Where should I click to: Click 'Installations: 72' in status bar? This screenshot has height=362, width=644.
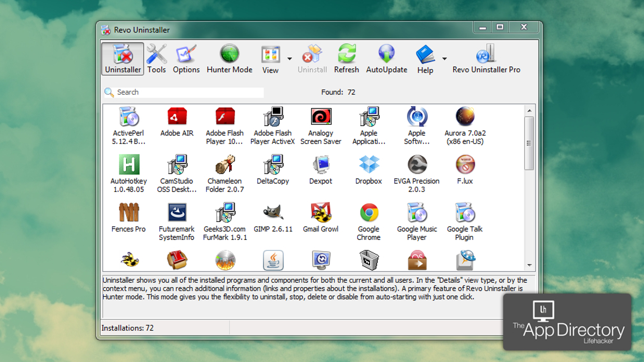(128, 328)
